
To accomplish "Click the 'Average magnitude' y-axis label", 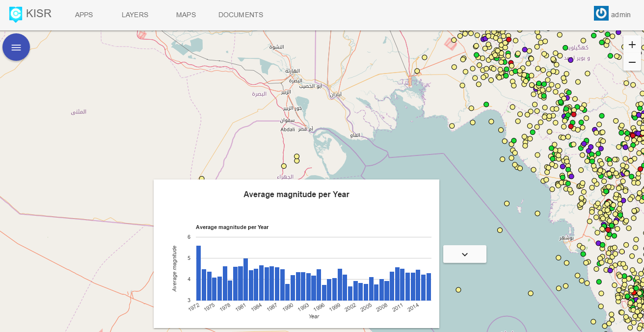I will coord(174,269).
